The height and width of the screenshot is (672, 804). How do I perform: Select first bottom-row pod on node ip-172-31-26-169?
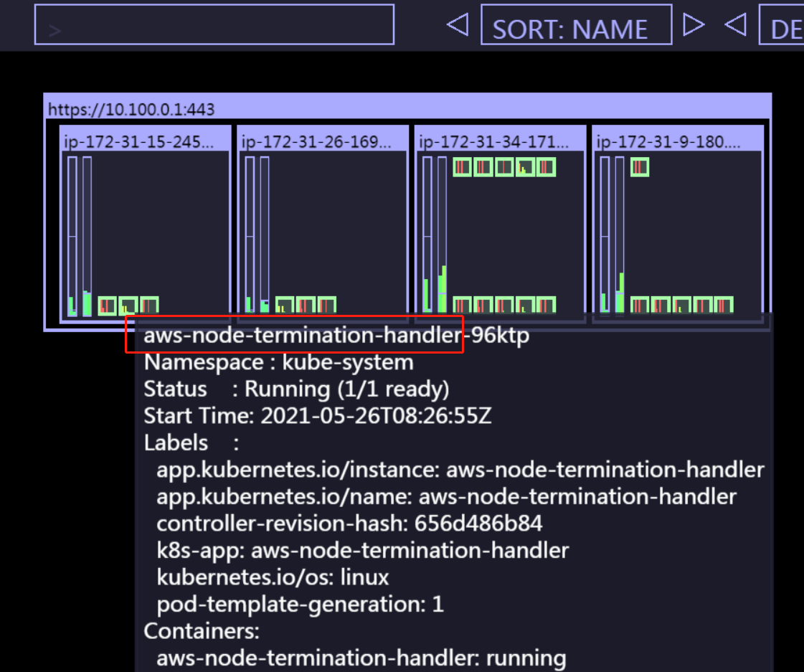point(285,305)
